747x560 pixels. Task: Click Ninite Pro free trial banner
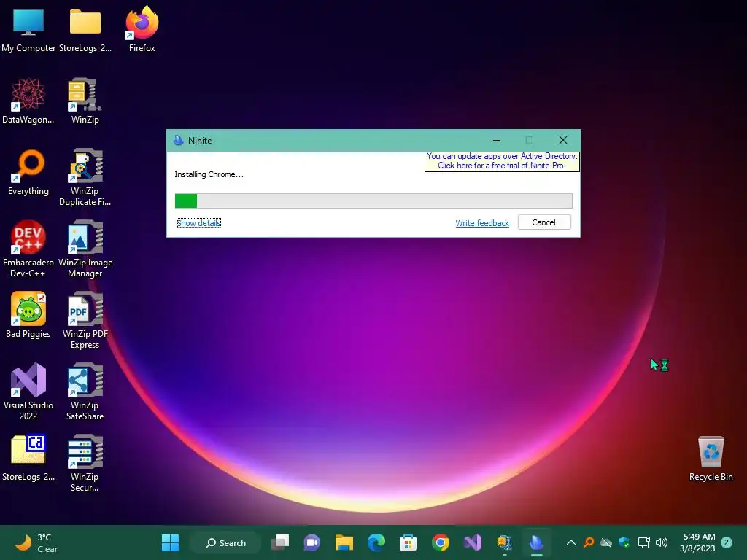(502, 161)
